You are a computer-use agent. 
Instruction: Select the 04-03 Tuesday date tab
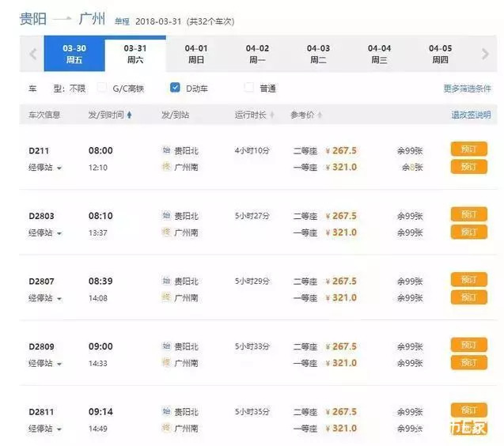point(319,54)
